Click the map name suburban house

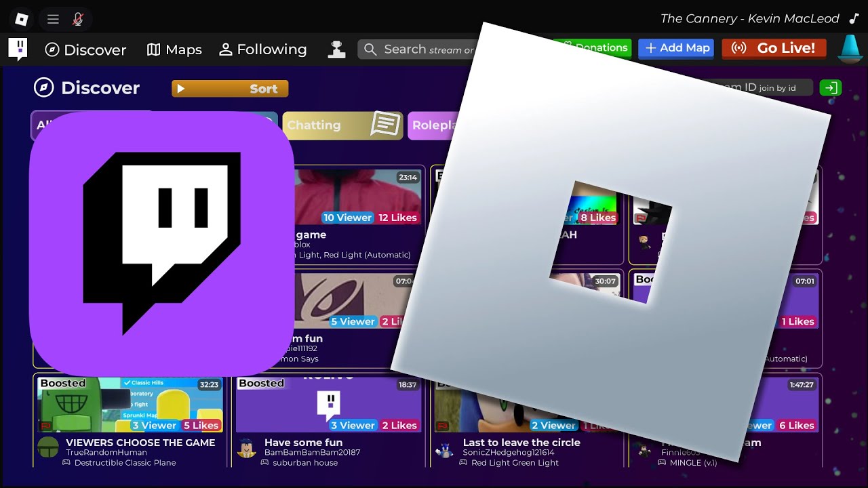tap(305, 463)
